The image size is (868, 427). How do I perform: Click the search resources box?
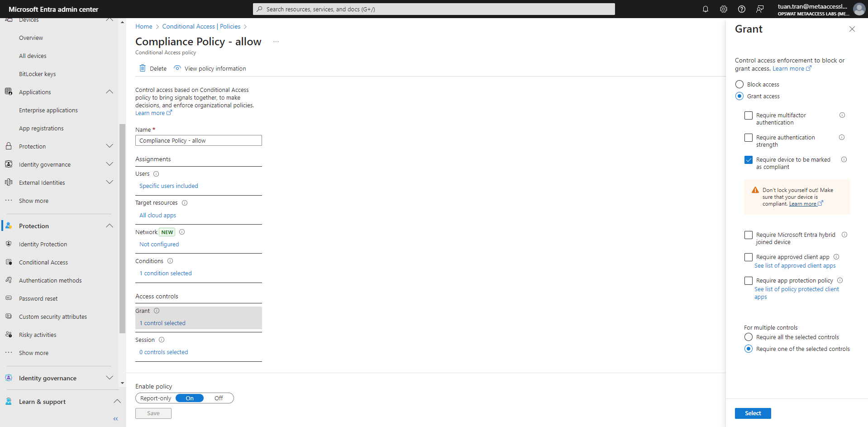[x=434, y=9]
